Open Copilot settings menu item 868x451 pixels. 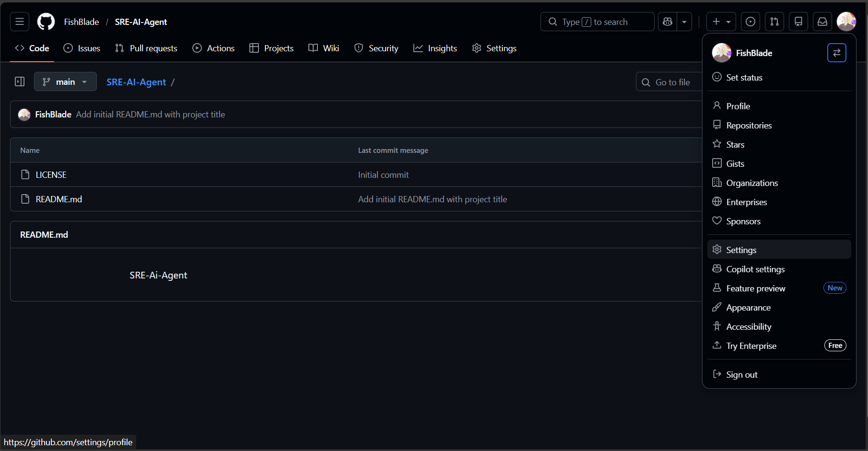pos(779,269)
